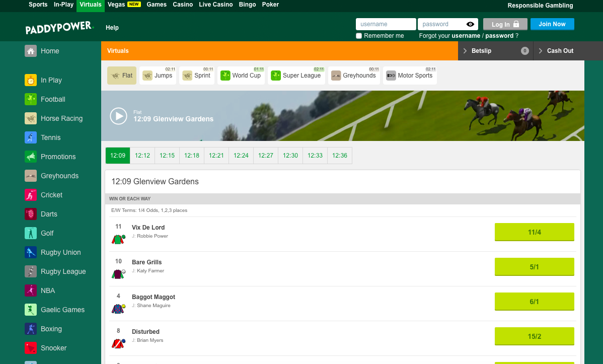Select the 12:24 race time
This screenshot has width=603, height=364.
[x=241, y=156]
